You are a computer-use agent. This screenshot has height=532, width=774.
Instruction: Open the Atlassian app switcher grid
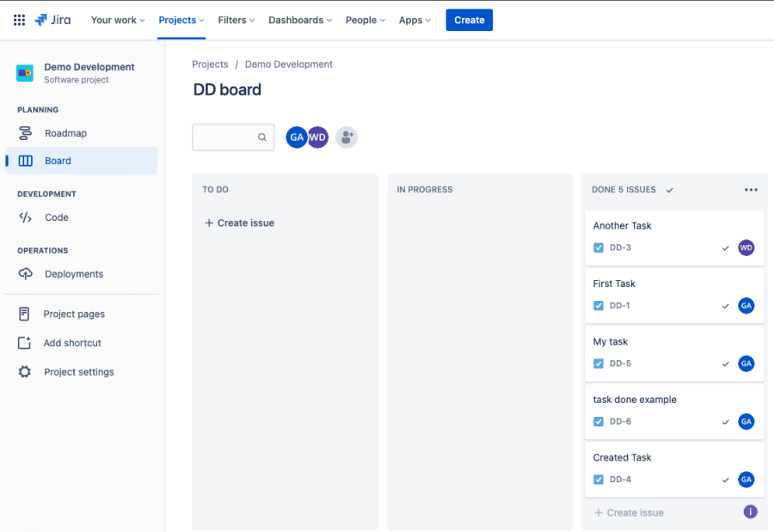[x=19, y=20]
